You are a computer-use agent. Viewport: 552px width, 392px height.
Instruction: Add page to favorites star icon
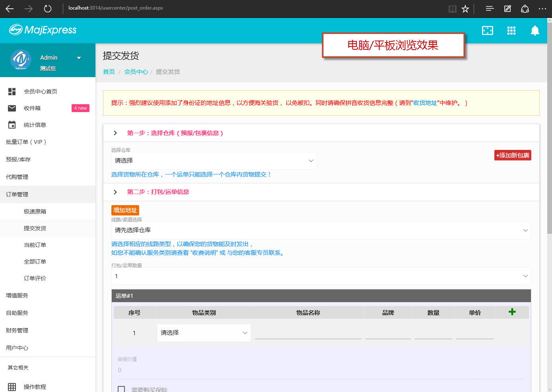pyautogui.click(x=465, y=9)
